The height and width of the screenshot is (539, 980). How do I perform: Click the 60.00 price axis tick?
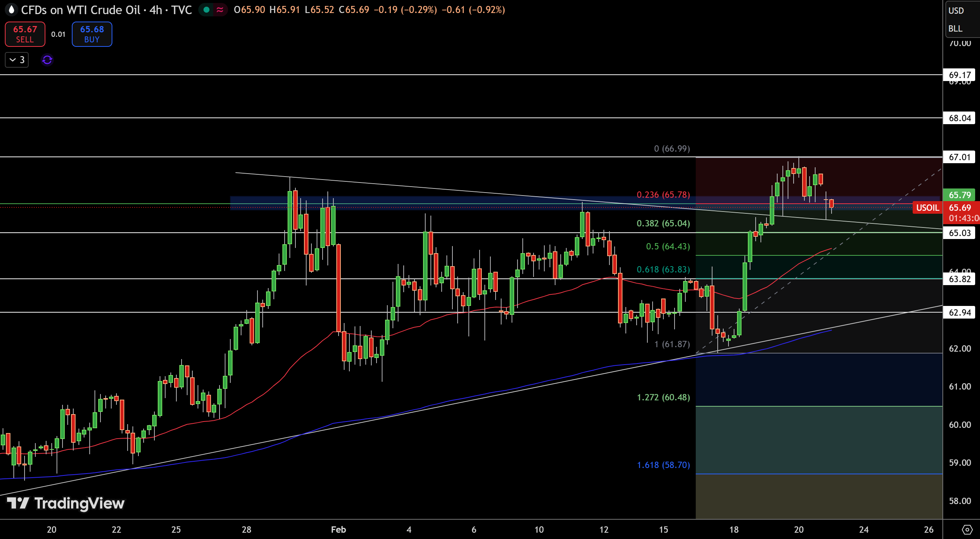pyautogui.click(x=960, y=425)
